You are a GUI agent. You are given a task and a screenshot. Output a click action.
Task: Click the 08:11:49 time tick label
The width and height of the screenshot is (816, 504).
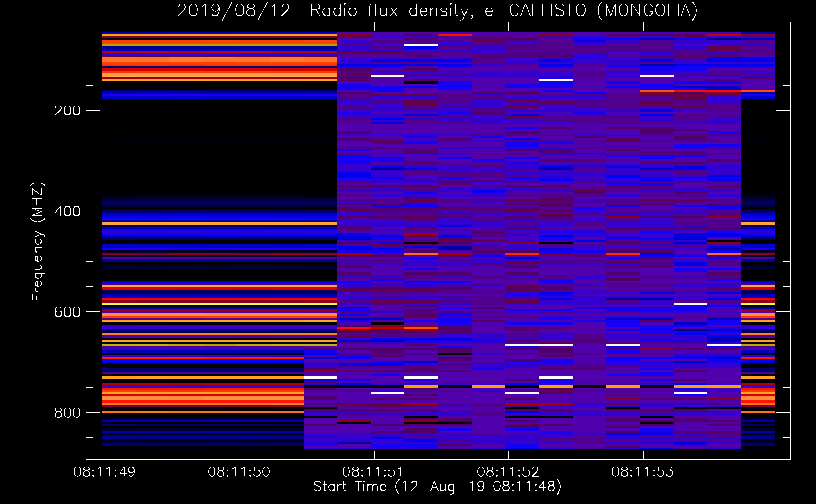[x=104, y=472]
